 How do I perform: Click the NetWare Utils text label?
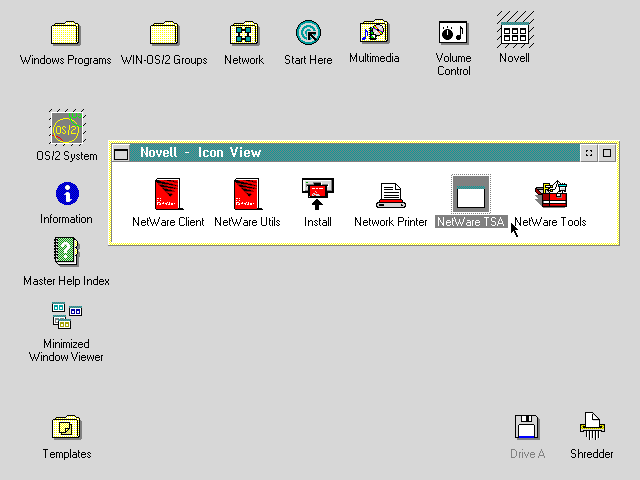pyautogui.click(x=247, y=222)
